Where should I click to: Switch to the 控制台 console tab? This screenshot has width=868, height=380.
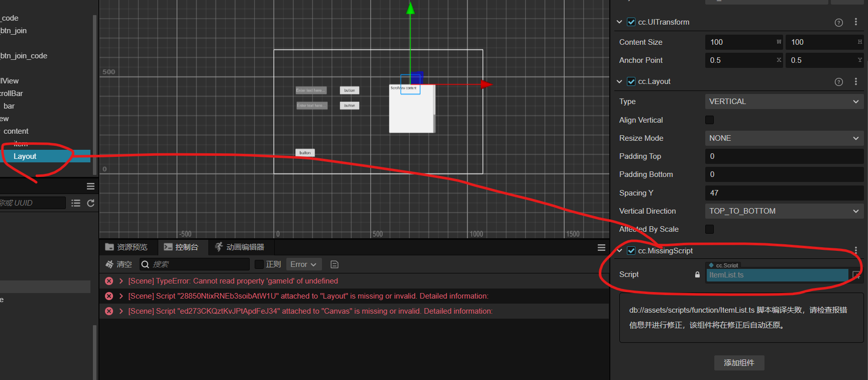coord(181,247)
